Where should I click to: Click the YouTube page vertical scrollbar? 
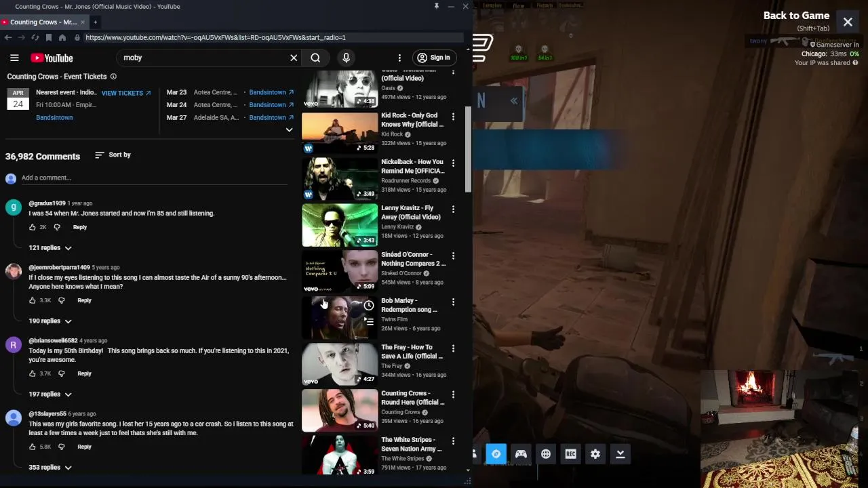tap(468, 149)
